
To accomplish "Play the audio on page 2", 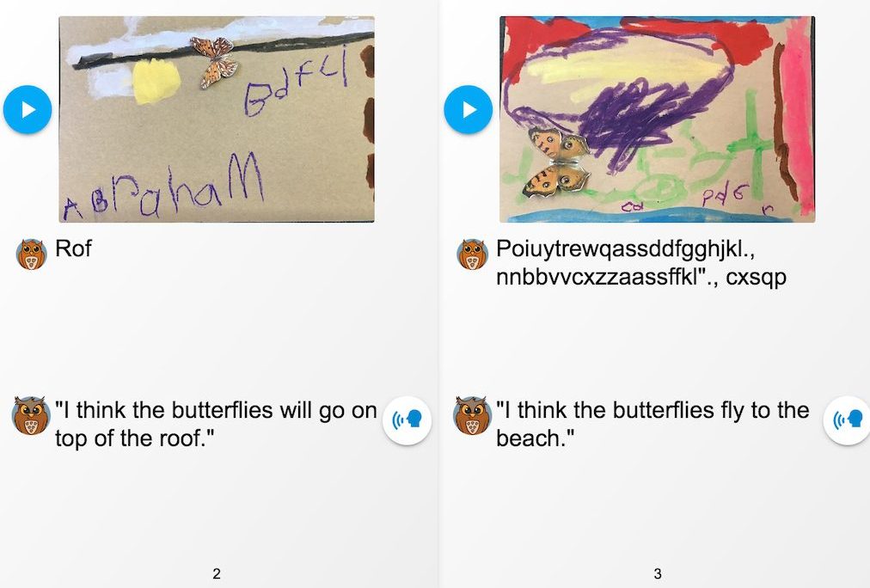I will click(x=28, y=109).
